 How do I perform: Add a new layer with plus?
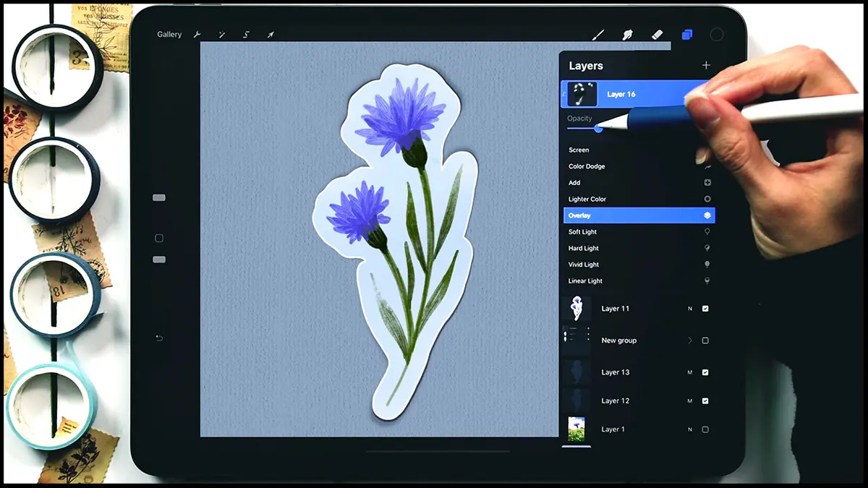706,65
